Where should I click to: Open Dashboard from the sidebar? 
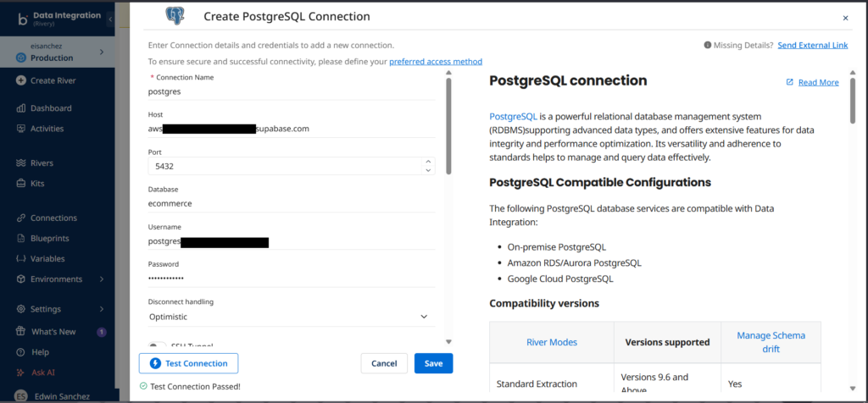coord(51,108)
